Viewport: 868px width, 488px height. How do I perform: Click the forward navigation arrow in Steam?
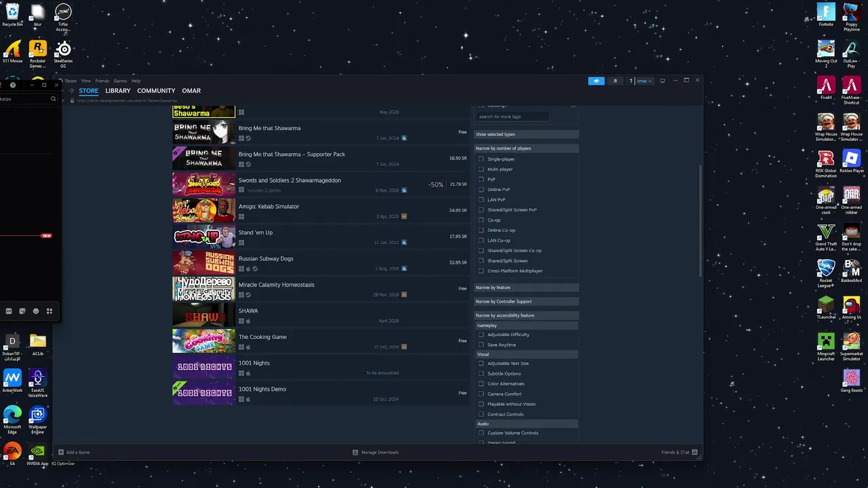tap(71, 90)
